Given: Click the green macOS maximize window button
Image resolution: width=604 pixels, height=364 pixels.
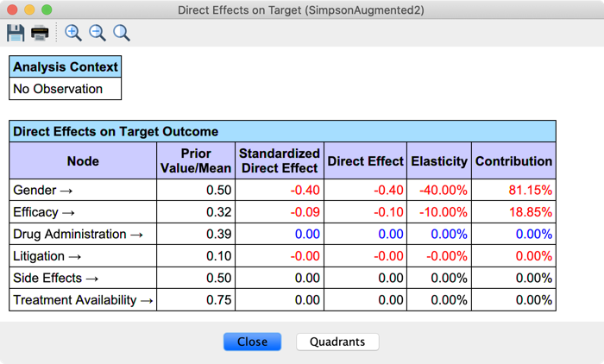Looking at the screenshot, I should 47,10.
